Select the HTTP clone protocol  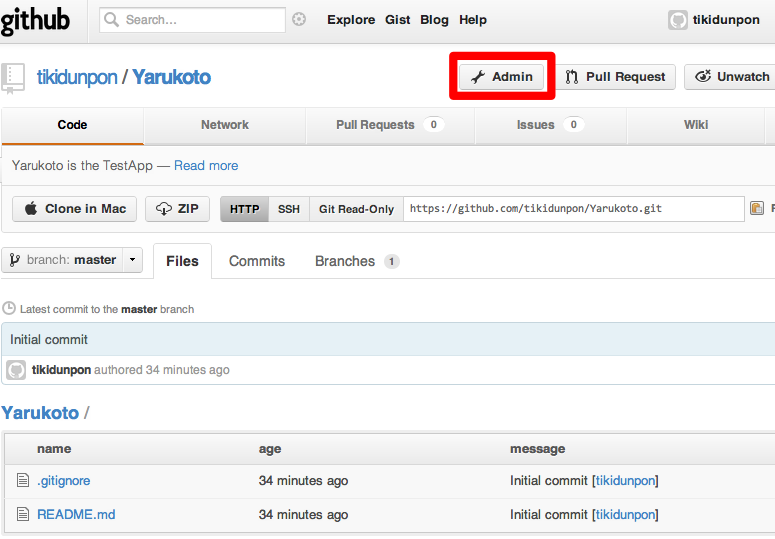[245, 209]
